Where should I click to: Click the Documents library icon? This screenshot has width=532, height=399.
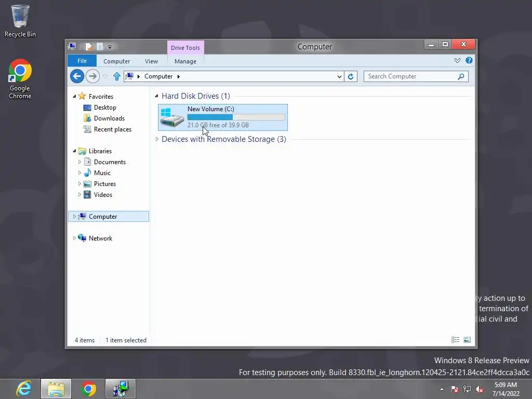click(x=87, y=162)
